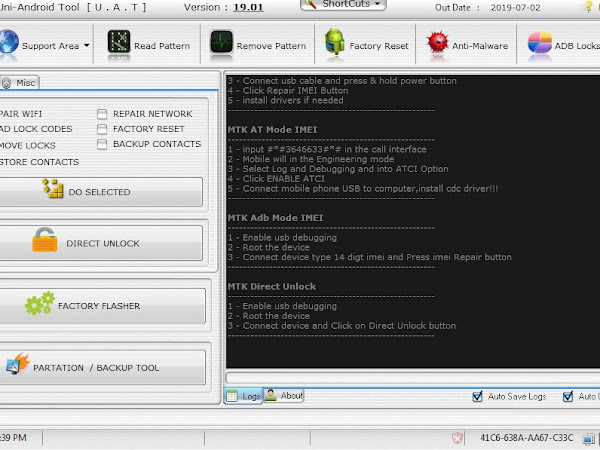Click the STORE CONTACTS option label
Screen dimensions: 600x450
39,162
